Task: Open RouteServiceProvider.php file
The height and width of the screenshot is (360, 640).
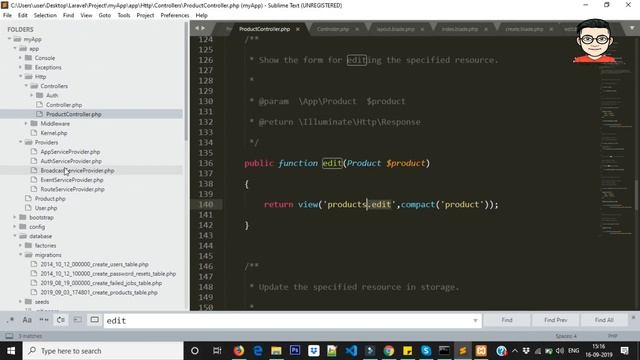Action: tap(73, 189)
